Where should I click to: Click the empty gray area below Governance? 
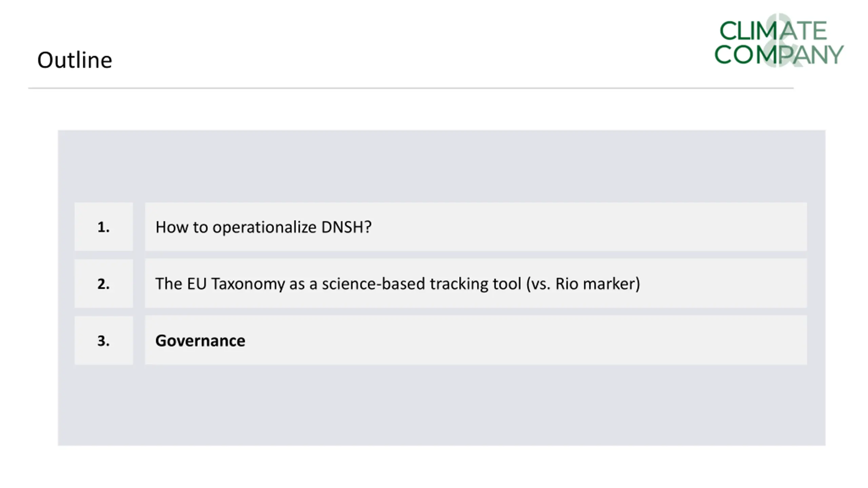[x=441, y=405]
